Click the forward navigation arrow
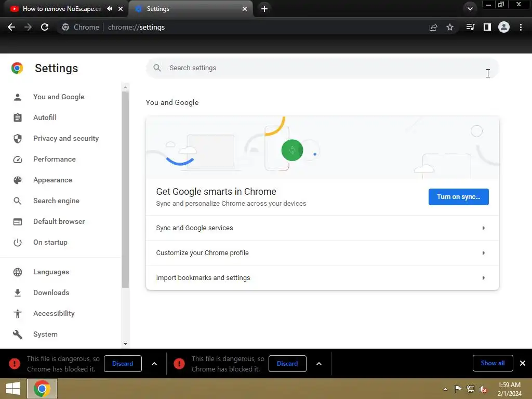This screenshot has height=399, width=532. [28, 27]
